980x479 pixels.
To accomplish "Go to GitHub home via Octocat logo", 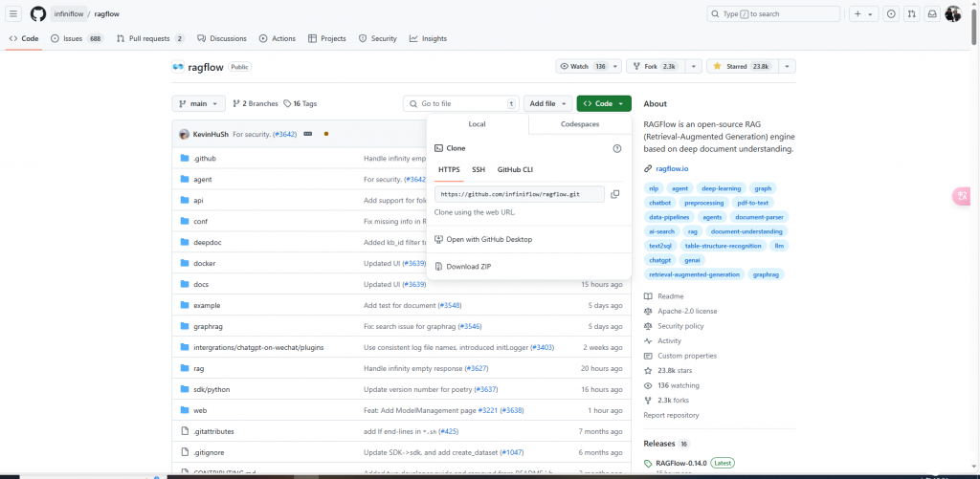I will 38,13.
